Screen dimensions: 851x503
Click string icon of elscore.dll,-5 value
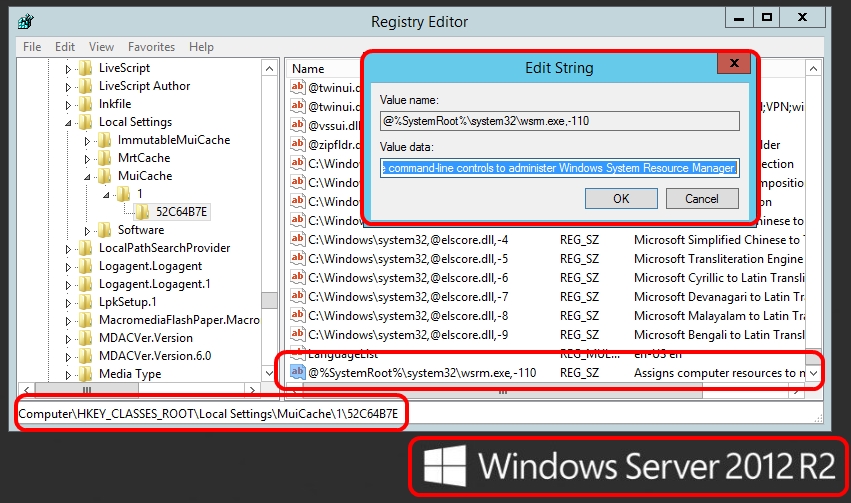click(297, 258)
